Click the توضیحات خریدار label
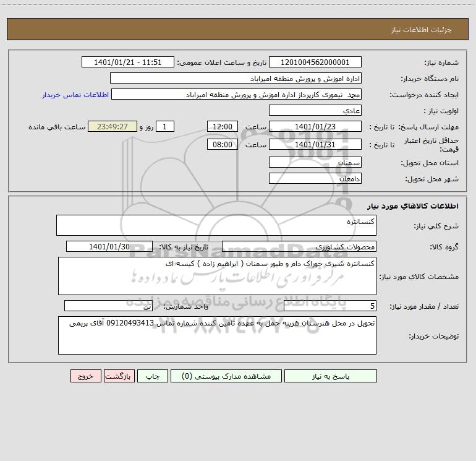476x461 pixels. click(433, 336)
